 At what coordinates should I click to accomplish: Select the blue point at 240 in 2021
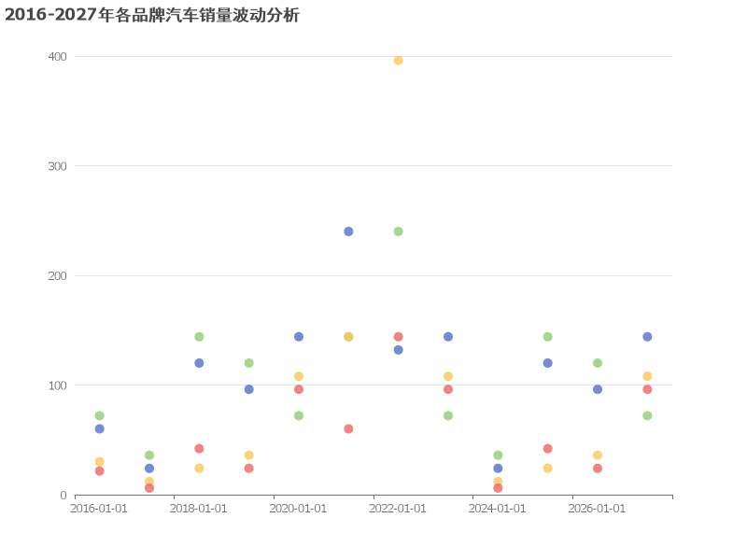click(348, 231)
